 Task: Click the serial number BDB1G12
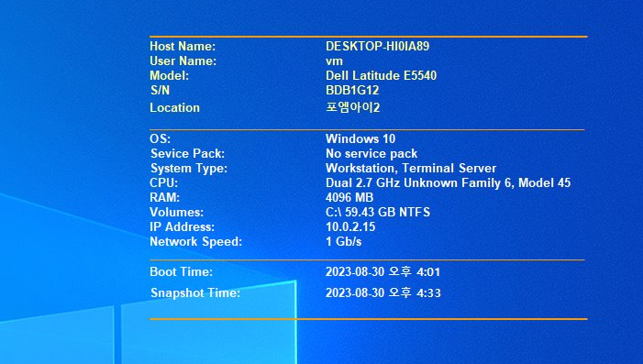point(352,90)
